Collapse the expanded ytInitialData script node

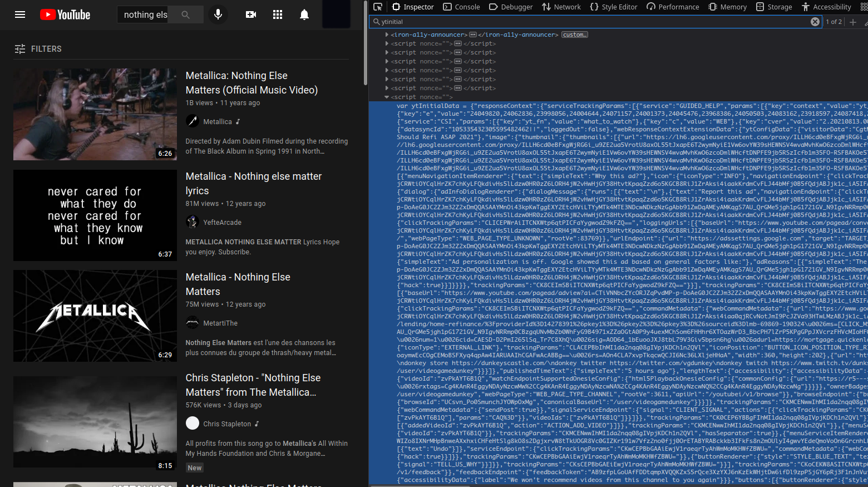pos(386,96)
